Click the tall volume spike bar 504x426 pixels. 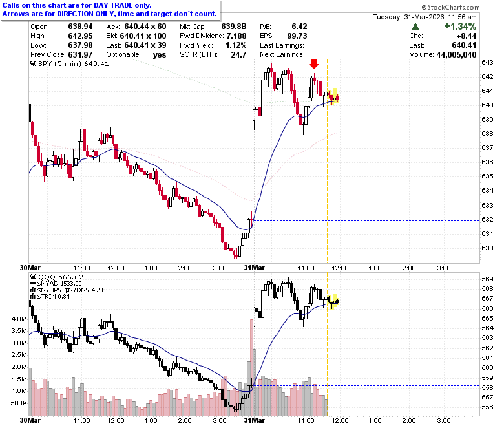tap(252, 367)
